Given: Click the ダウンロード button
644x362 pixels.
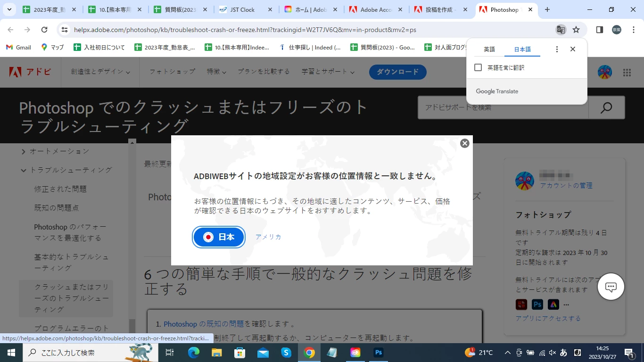Looking at the screenshot, I should (x=398, y=72).
